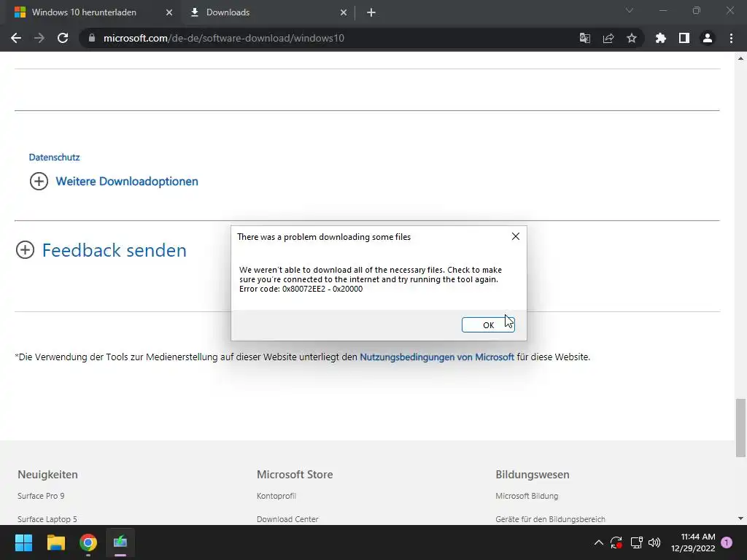Open Geräte für den Bildungsbereich link

click(x=550, y=519)
